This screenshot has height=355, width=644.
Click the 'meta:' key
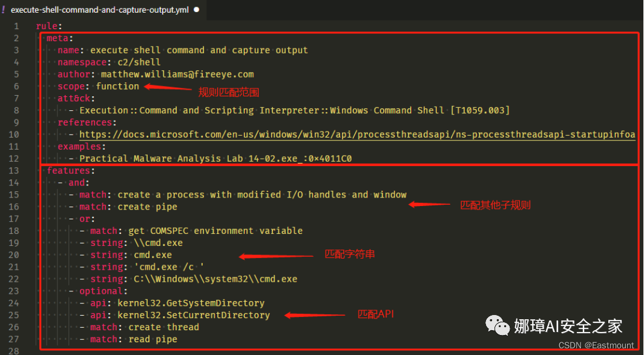pos(60,38)
